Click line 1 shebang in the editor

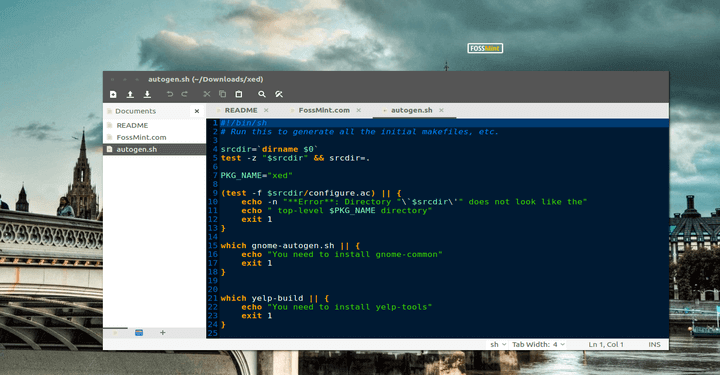click(244, 123)
